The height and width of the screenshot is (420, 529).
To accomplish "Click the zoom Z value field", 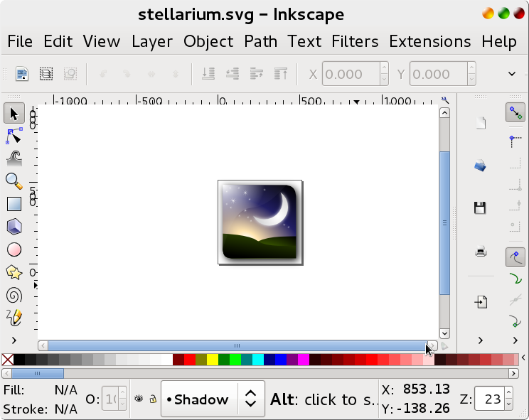I will coord(489,399).
